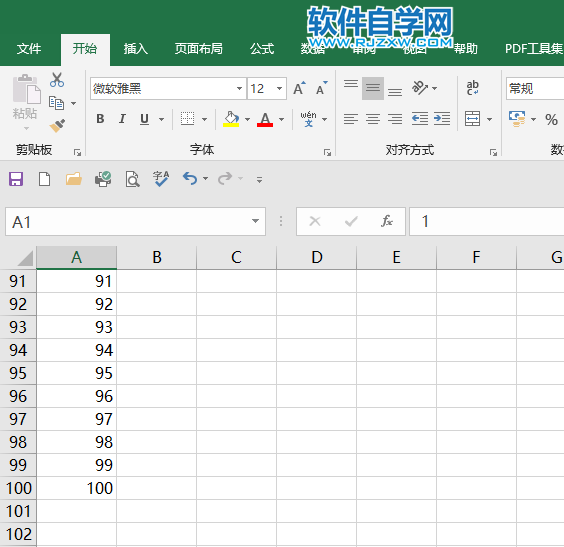Undo last action arrow
This screenshot has width=564, height=547.
(x=190, y=178)
